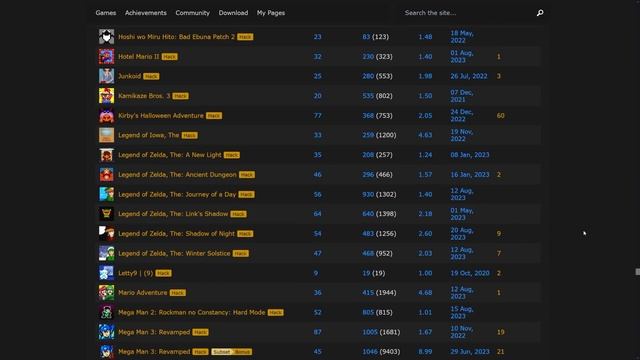Image resolution: width=640 pixels, height=360 pixels.
Task: Focus the Search the site field
Action: 467,13
